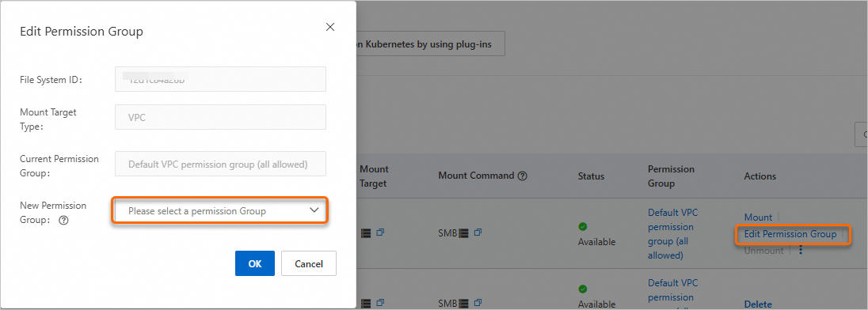Viewport: 868px width, 310px height.
Task: Cancel the permission group edit
Action: pos(309,263)
